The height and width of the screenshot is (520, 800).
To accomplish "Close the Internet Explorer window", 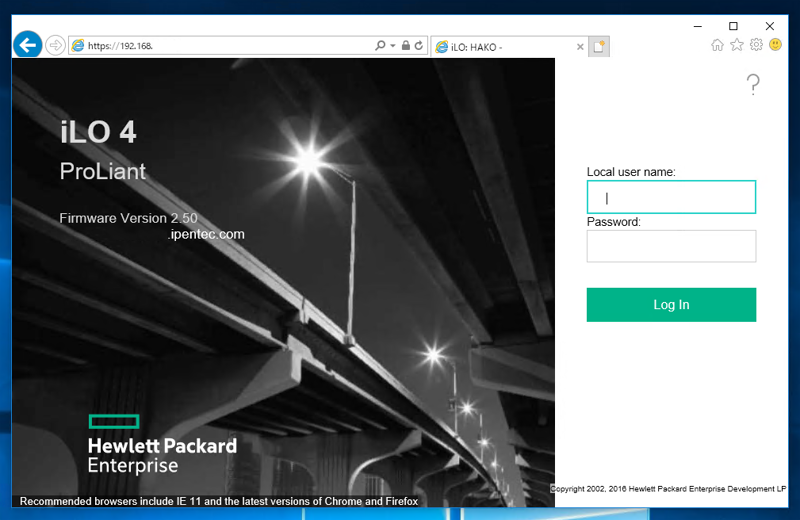I will click(770, 26).
